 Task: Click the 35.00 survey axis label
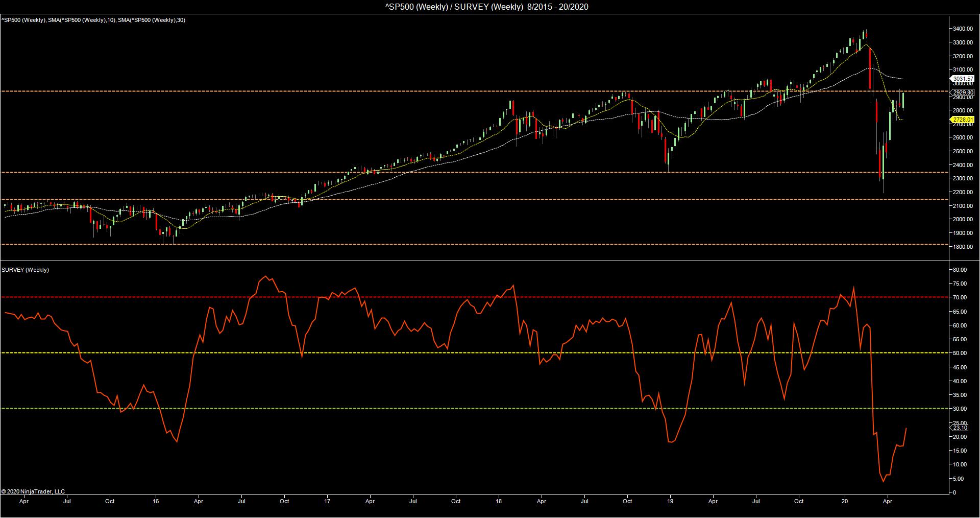click(x=960, y=395)
